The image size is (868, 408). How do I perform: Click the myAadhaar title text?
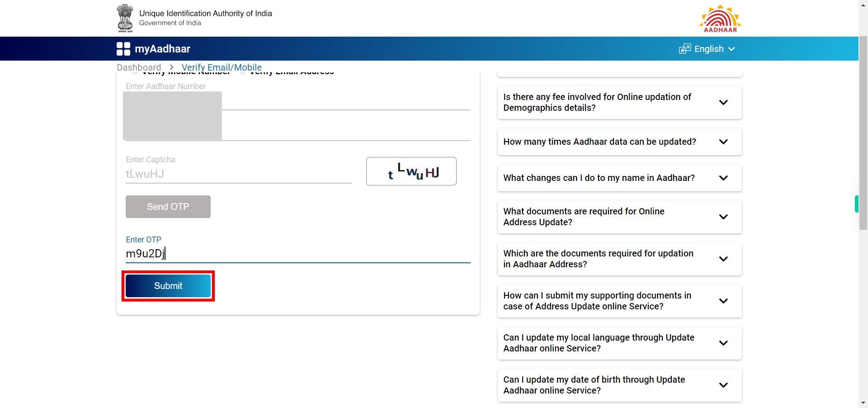coord(162,49)
